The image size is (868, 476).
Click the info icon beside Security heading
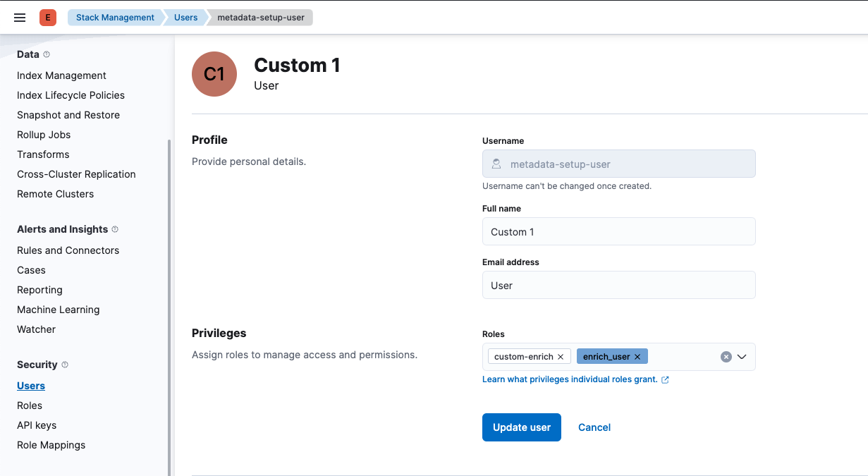coord(65,365)
